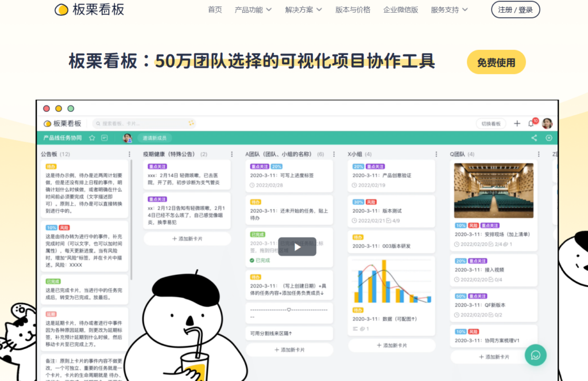Click the 板栗看板 logo at top left

point(89,9)
